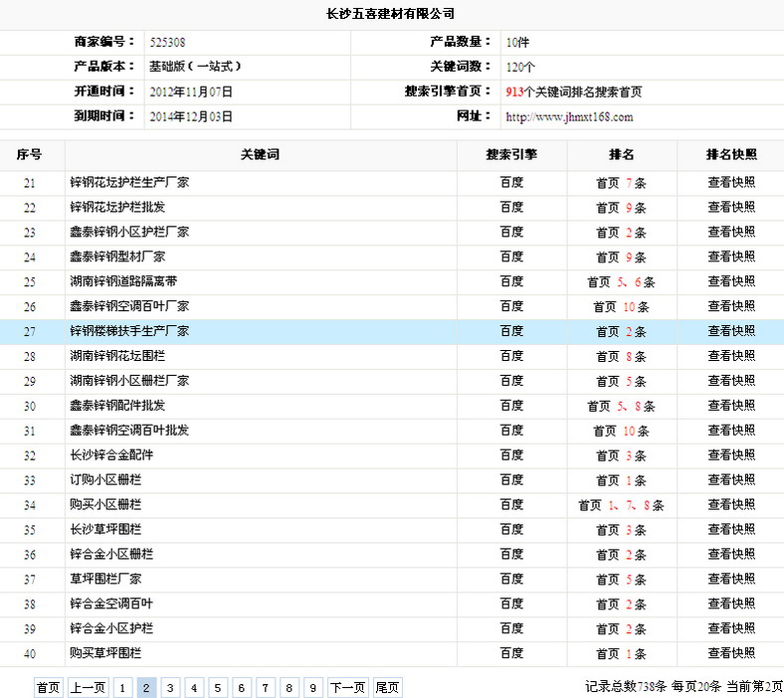Open 查看快照 for 购买小区栅栏

click(x=731, y=505)
